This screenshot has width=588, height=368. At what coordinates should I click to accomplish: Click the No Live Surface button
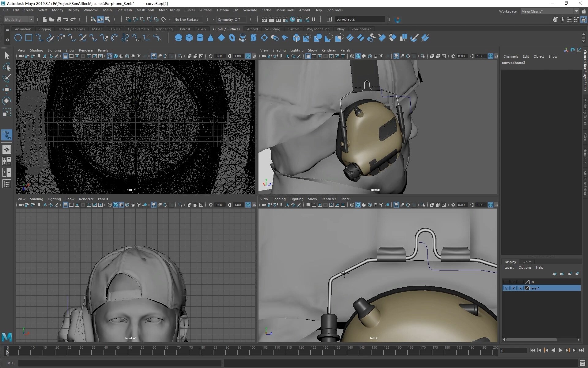coord(187,19)
